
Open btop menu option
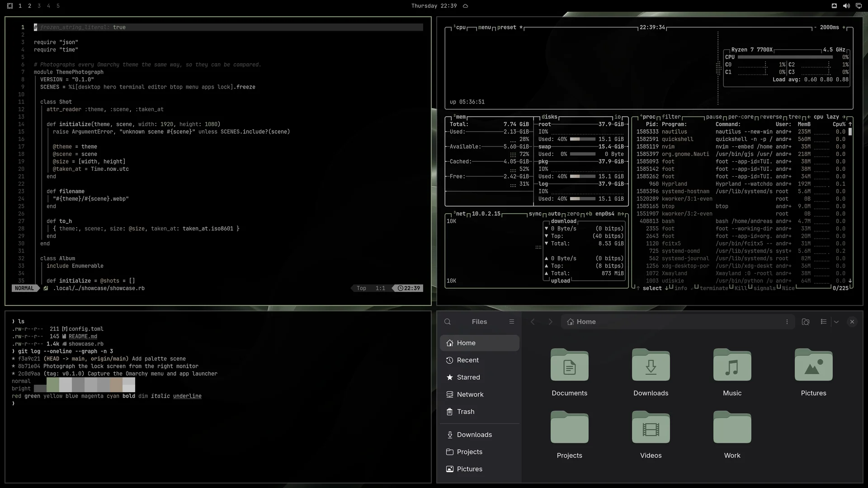click(x=484, y=27)
